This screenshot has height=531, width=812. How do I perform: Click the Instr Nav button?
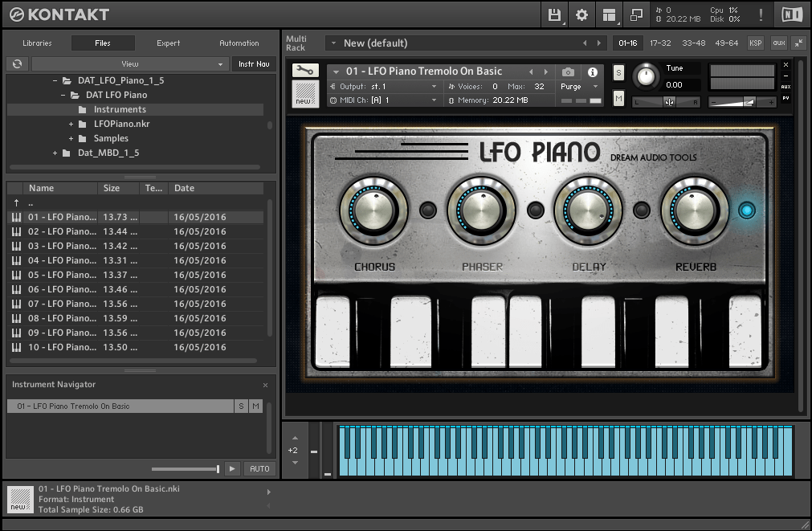(254, 63)
